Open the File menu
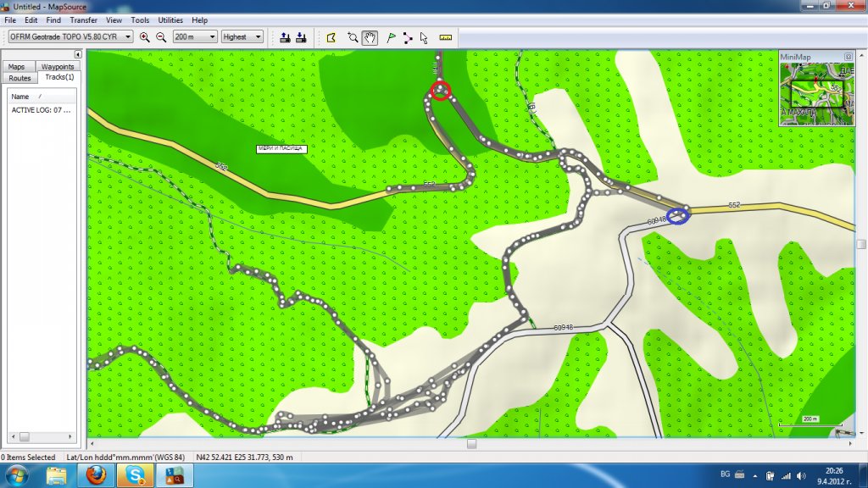The width and height of the screenshot is (868, 488). (10, 20)
